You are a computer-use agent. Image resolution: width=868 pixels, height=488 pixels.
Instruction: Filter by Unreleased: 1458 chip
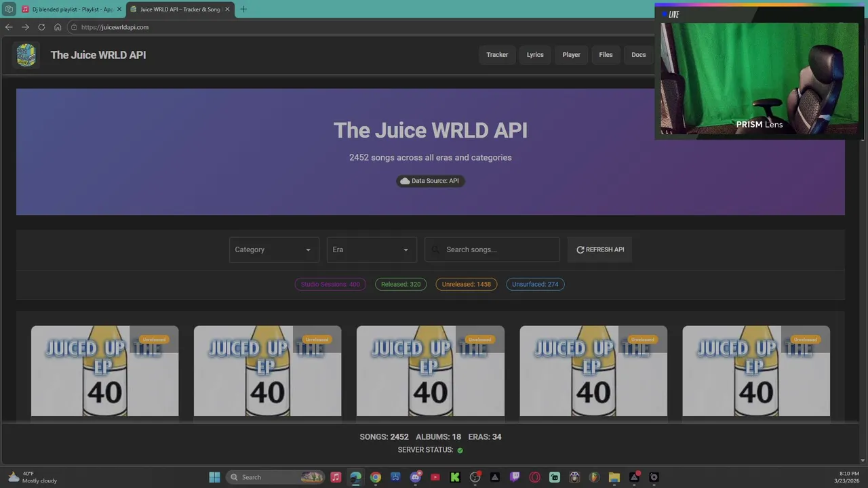click(467, 284)
